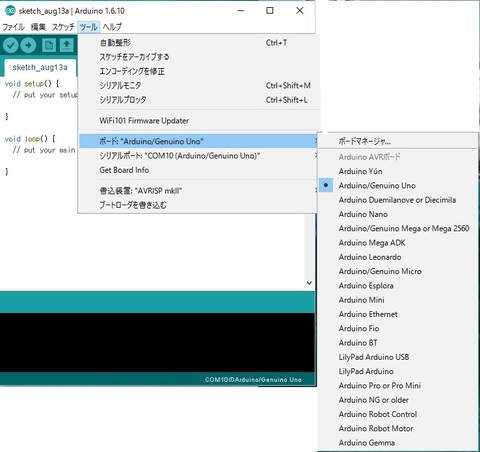Pick Arduino Robot Control board
This screenshot has height=452, width=480.
pyautogui.click(x=398, y=414)
